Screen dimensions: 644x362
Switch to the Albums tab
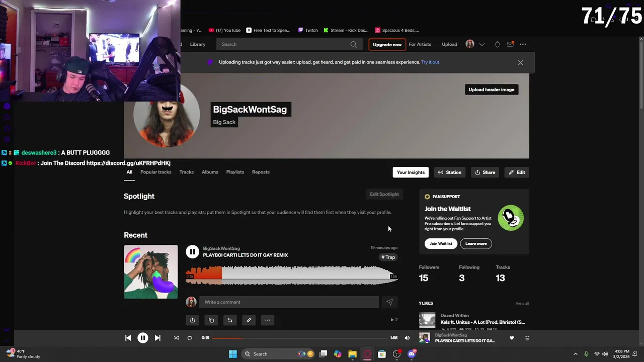(x=210, y=172)
